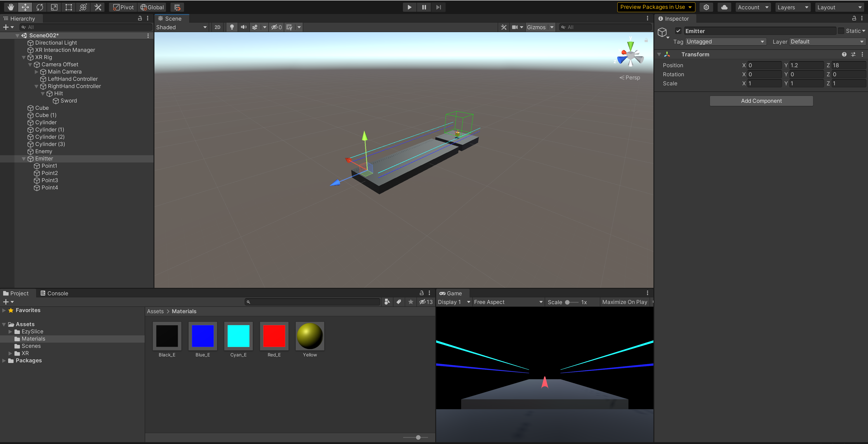Toggle scene lighting bulb icon
This screenshot has width=868, height=444.
pos(232,27)
